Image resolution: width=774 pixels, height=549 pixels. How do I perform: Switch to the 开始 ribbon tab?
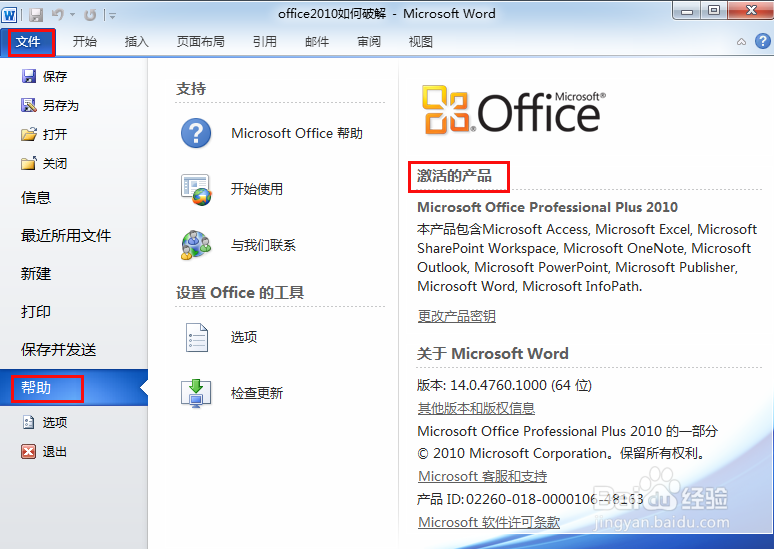pyautogui.click(x=84, y=42)
